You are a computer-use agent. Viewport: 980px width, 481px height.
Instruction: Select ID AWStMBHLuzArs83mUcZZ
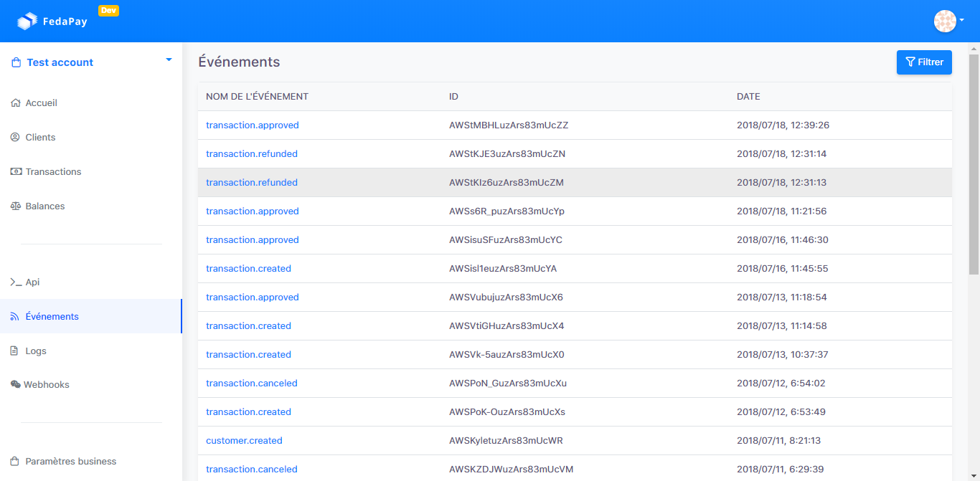tap(509, 125)
